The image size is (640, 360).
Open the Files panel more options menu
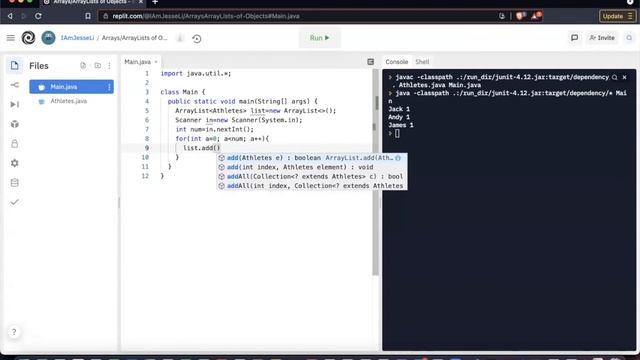pos(109,66)
